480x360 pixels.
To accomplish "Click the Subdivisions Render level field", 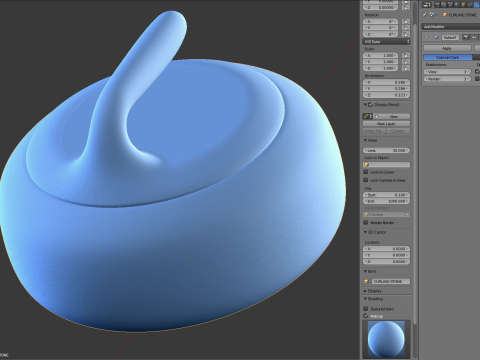I will (447, 79).
